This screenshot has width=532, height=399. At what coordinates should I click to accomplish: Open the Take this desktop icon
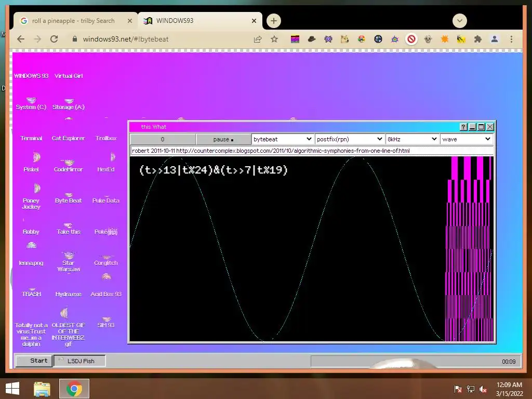coord(69,229)
